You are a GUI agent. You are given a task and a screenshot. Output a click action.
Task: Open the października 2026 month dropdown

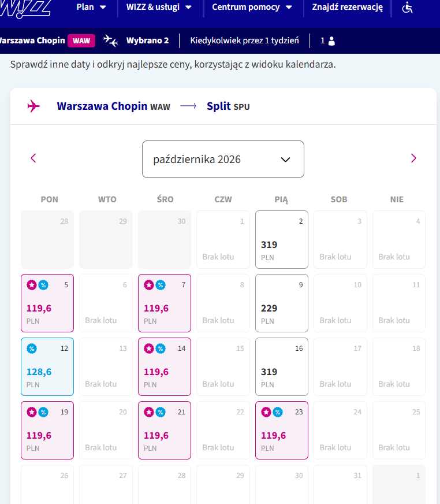point(223,159)
